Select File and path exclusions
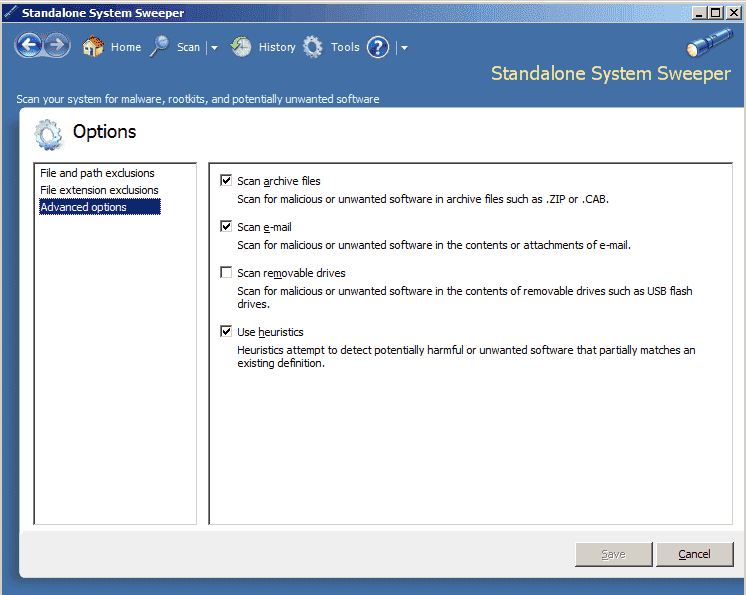 tap(97, 173)
